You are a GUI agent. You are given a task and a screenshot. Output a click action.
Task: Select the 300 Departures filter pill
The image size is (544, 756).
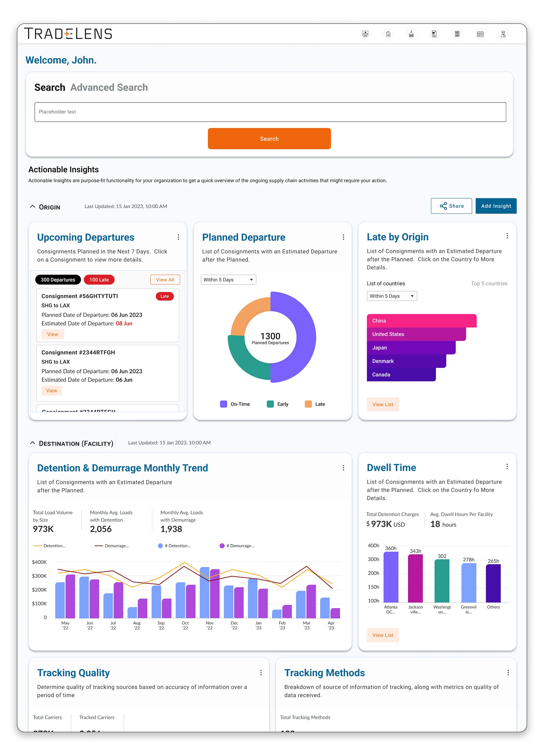pos(58,280)
